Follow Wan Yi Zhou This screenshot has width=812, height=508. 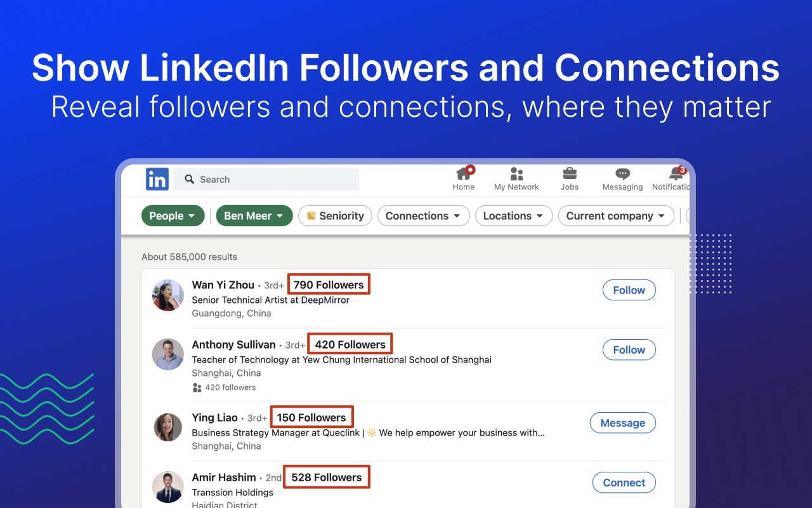point(629,290)
